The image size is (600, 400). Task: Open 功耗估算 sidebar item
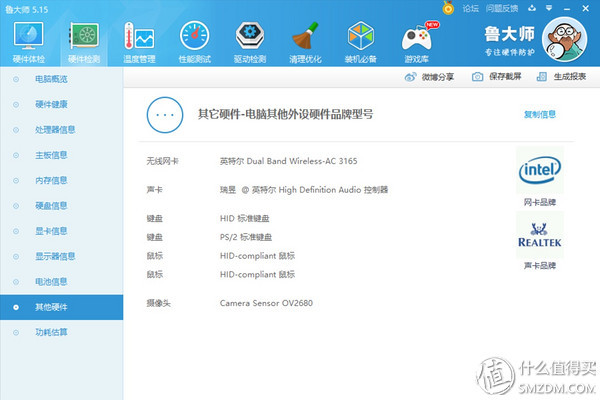pos(52,332)
